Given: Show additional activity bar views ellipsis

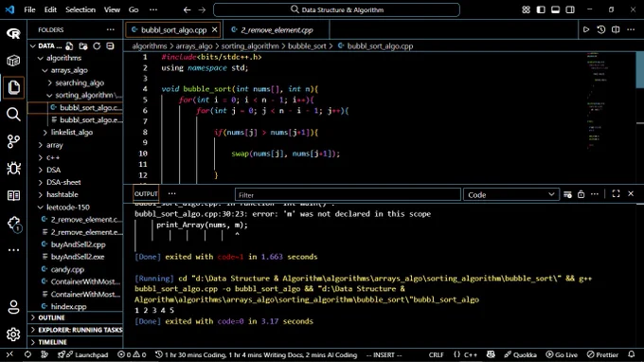Looking at the screenshot, I should point(13,250).
